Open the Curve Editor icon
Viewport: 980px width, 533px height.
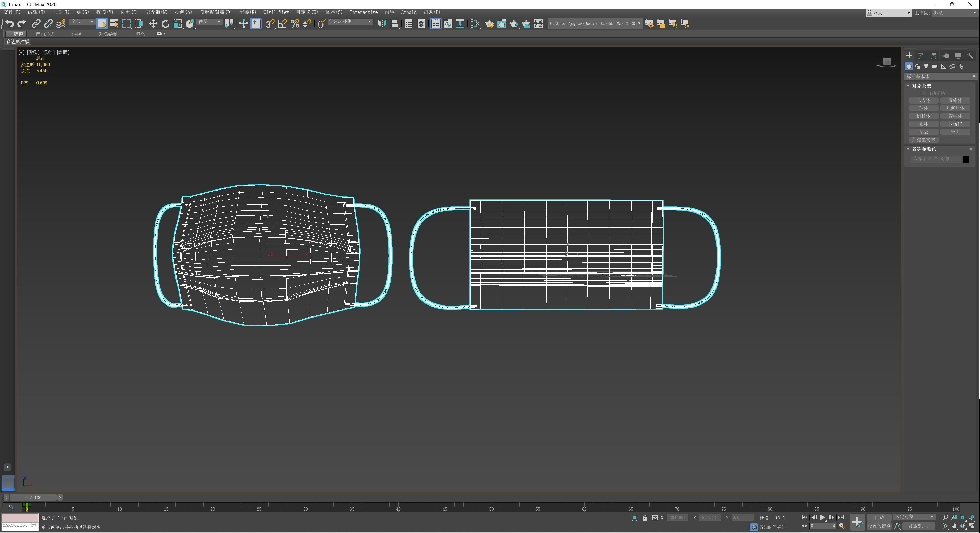[448, 23]
